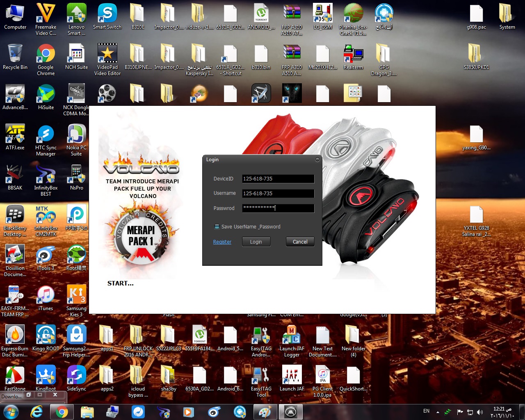Cancel the login dialog
The width and height of the screenshot is (525, 420).
pyautogui.click(x=300, y=242)
